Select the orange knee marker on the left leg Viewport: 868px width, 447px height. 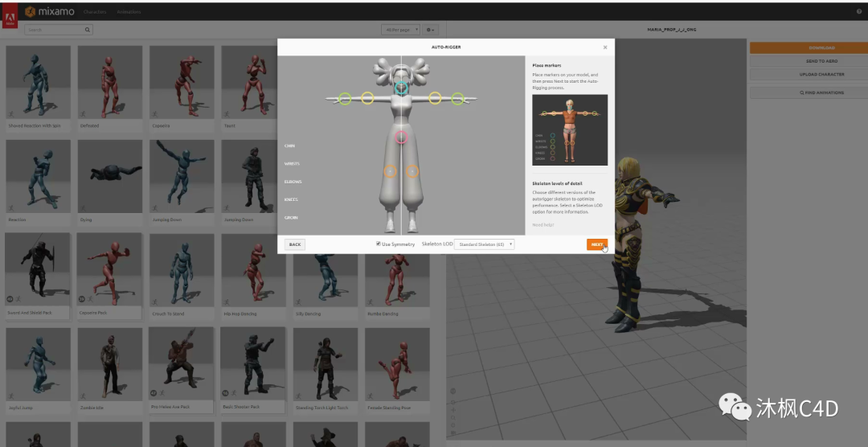[x=391, y=172]
